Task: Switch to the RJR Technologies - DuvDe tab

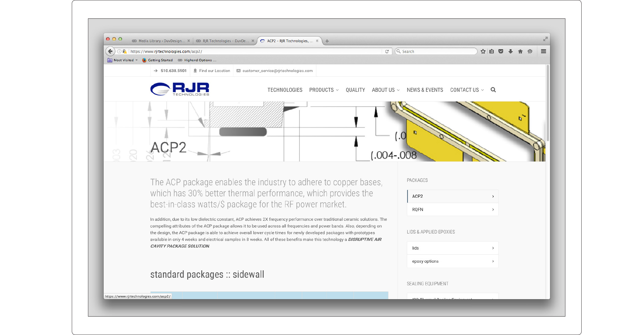Action: coord(225,41)
